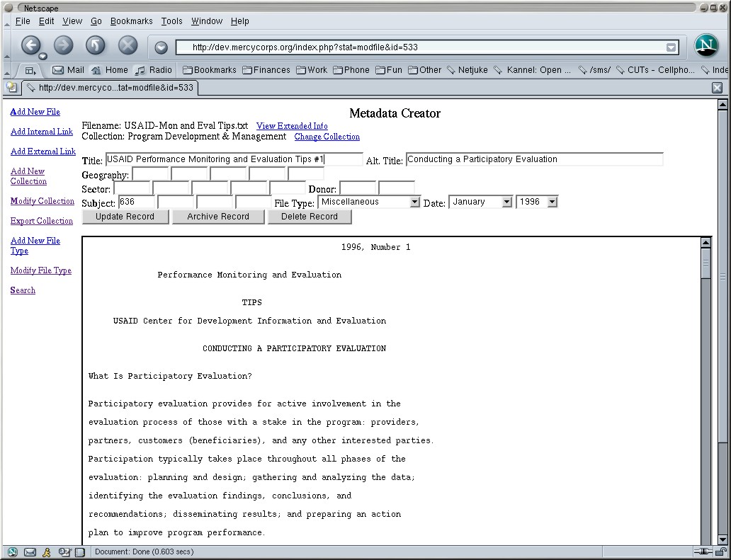This screenshot has width=731, height=560.
Task: Go to Home from the personal toolbar
Action: (x=110, y=70)
